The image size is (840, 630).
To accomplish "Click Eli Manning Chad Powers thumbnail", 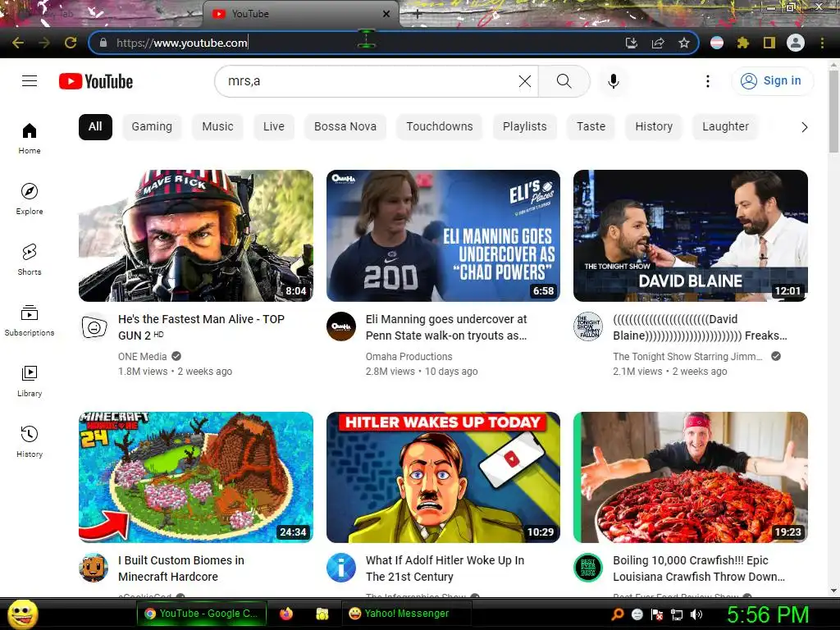I will coord(443,235).
